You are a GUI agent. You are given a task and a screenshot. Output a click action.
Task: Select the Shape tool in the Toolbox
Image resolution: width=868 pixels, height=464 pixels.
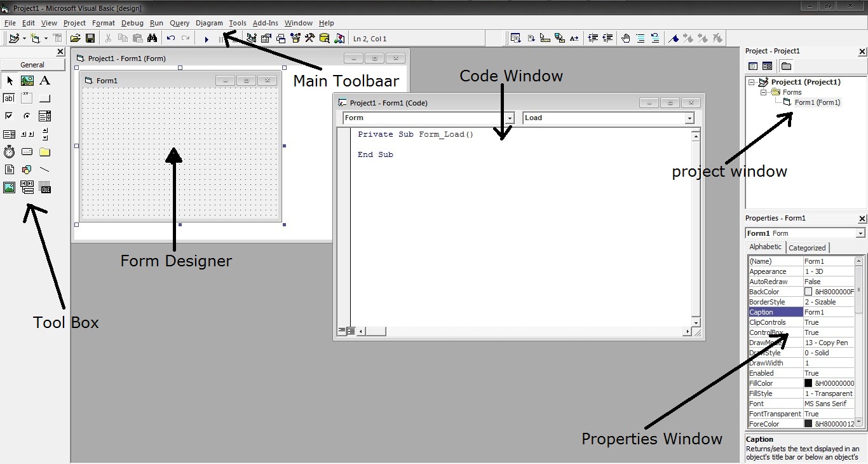(27, 169)
